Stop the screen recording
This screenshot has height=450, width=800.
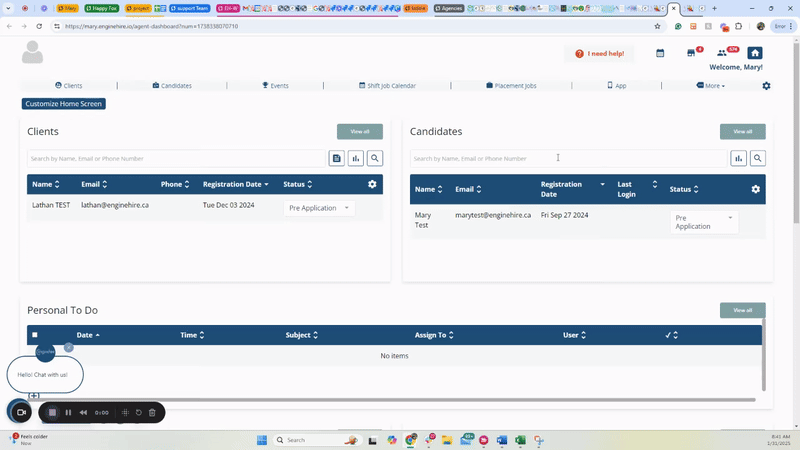pyautogui.click(x=52, y=412)
